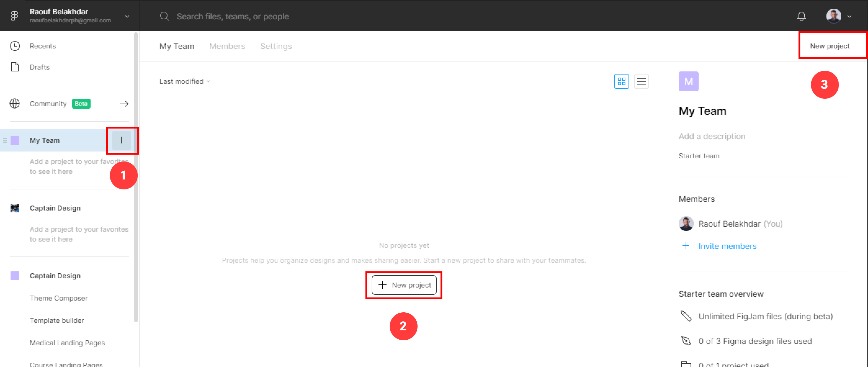Click the plus icon beside Invite members

point(686,246)
